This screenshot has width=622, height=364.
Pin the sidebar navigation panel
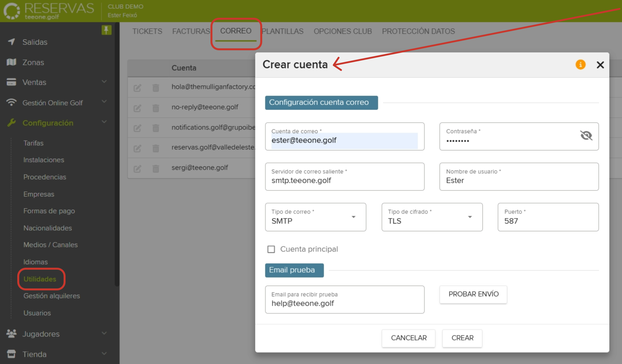pos(106,30)
